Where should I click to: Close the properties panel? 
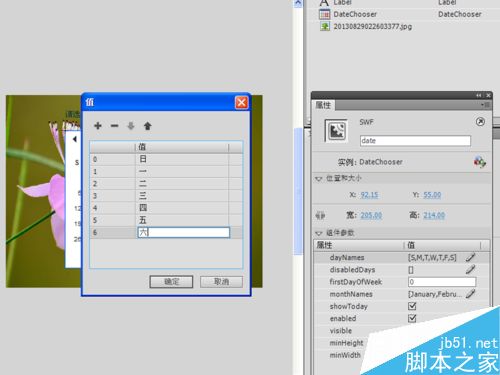(x=488, y=95)
